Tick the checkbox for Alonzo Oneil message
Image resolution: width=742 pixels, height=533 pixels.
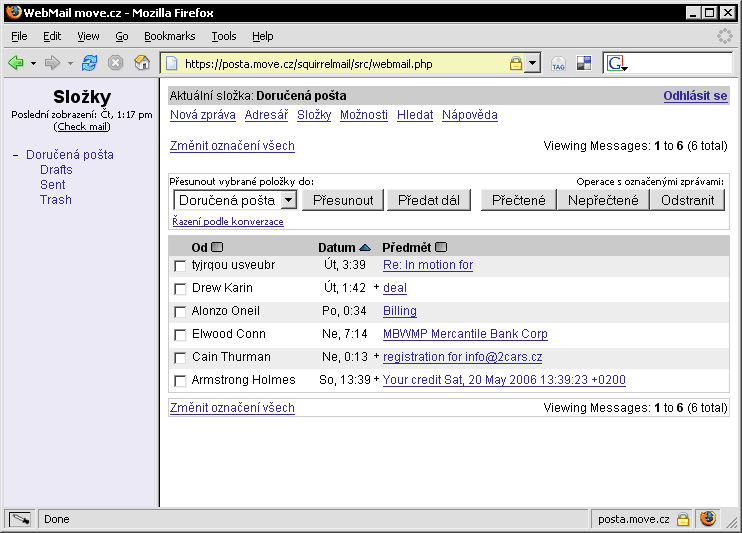pyautogui.click(x=180, y=311)
